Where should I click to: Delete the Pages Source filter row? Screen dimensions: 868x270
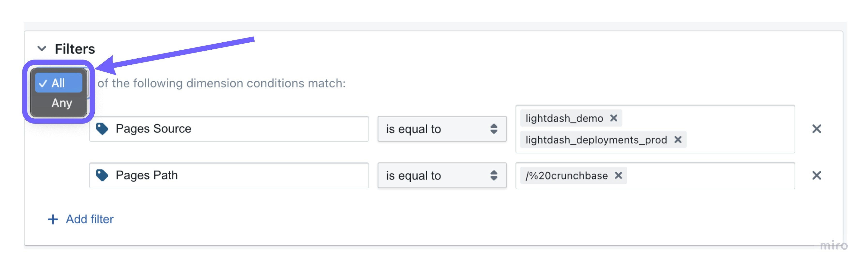(816, 129)
